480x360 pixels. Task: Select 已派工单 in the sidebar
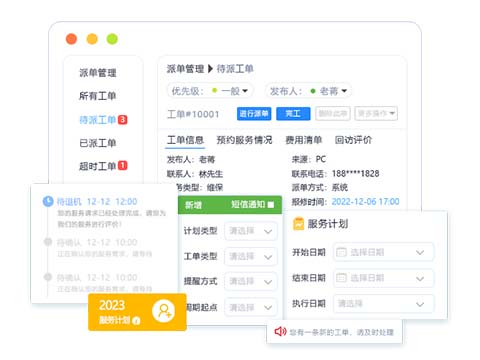point(98,143)
